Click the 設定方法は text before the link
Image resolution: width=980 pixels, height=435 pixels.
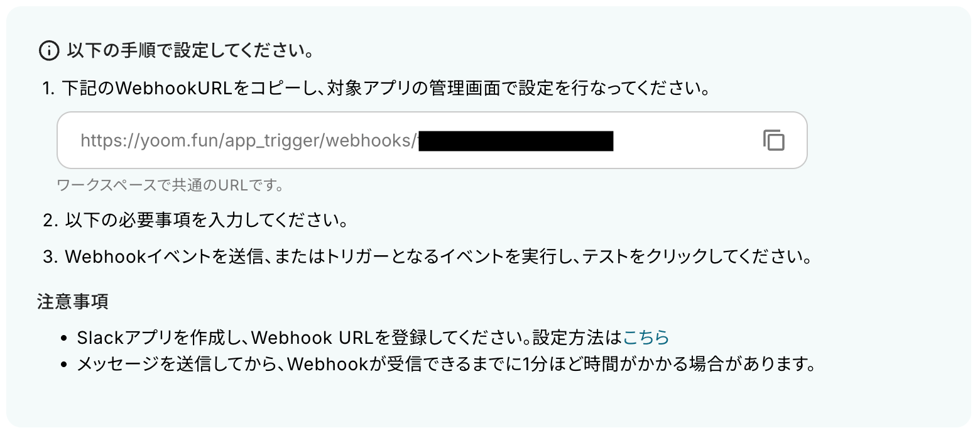pos(577,338)
